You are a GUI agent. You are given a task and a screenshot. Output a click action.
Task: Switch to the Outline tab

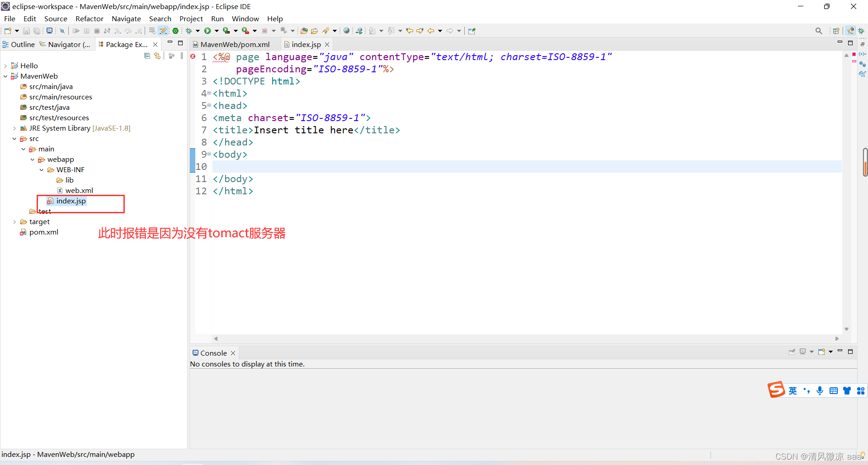pos(19,44)
